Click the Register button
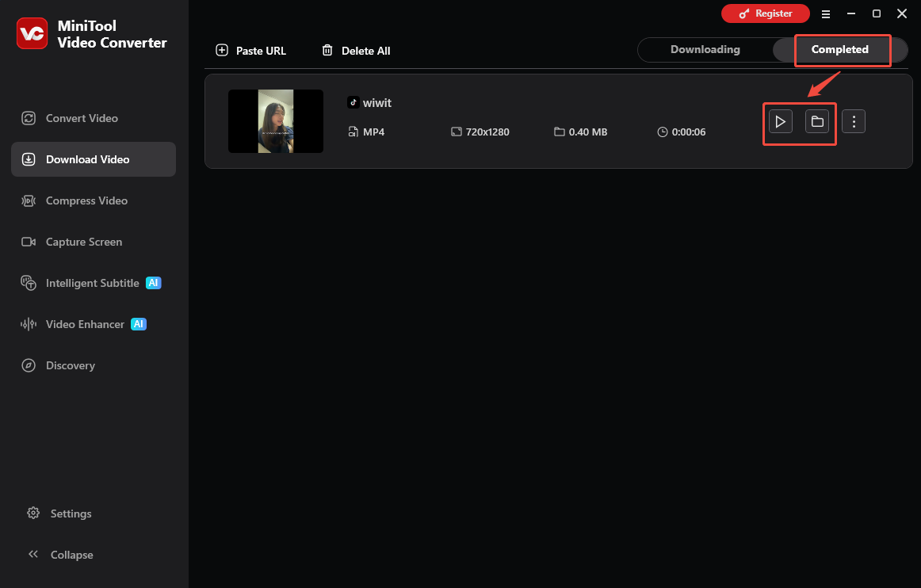The image size is (921, 588). pyautogui.click(x=766, y=13)
